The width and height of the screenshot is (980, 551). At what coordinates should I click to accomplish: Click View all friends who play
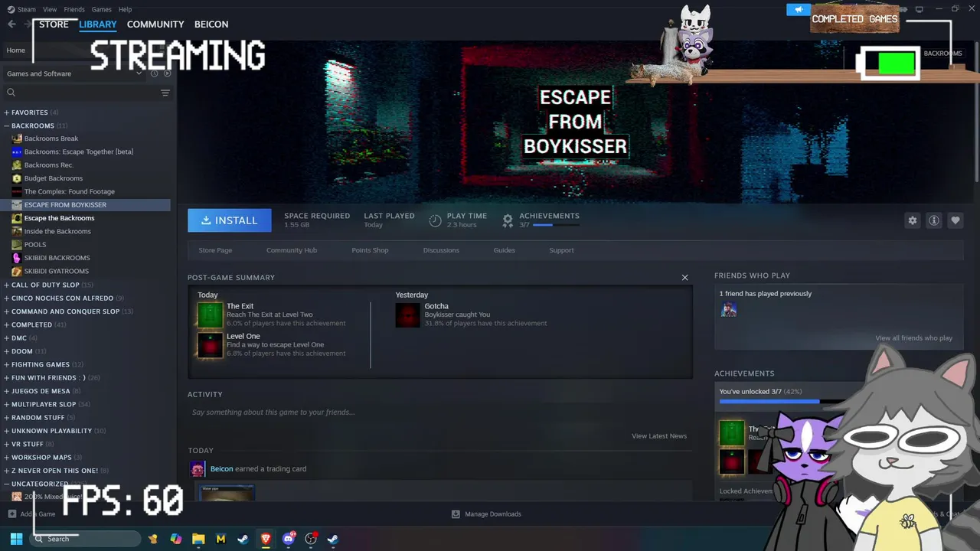[x=914, y=338]
